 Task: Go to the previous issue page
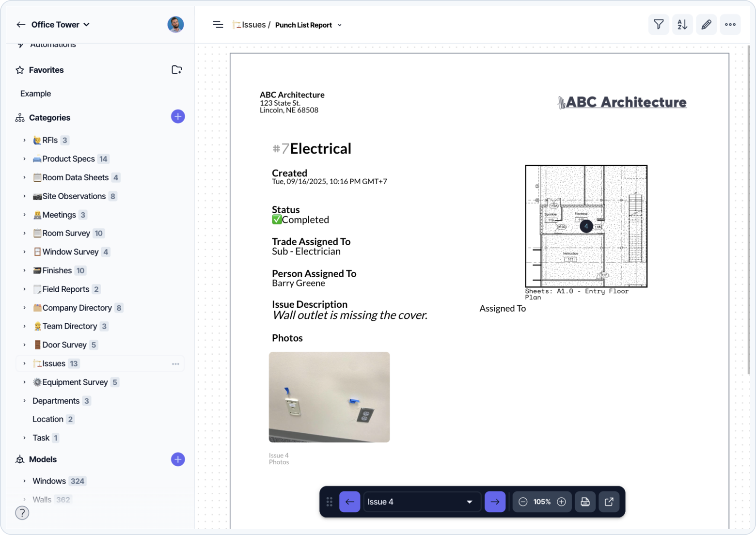click(350, 502)
